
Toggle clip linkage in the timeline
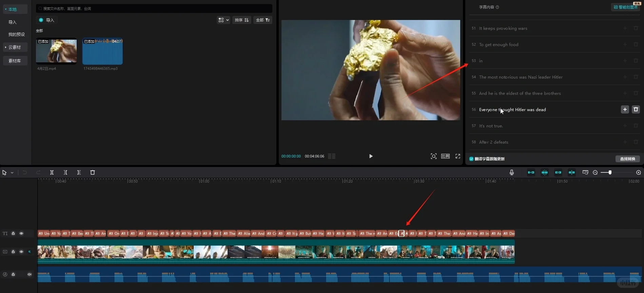coord(558,172)
